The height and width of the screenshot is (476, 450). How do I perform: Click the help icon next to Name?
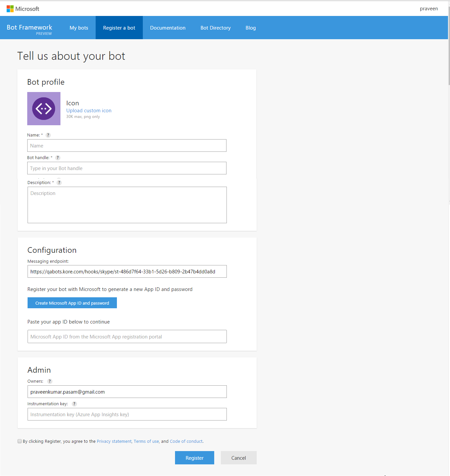(48, 135)
